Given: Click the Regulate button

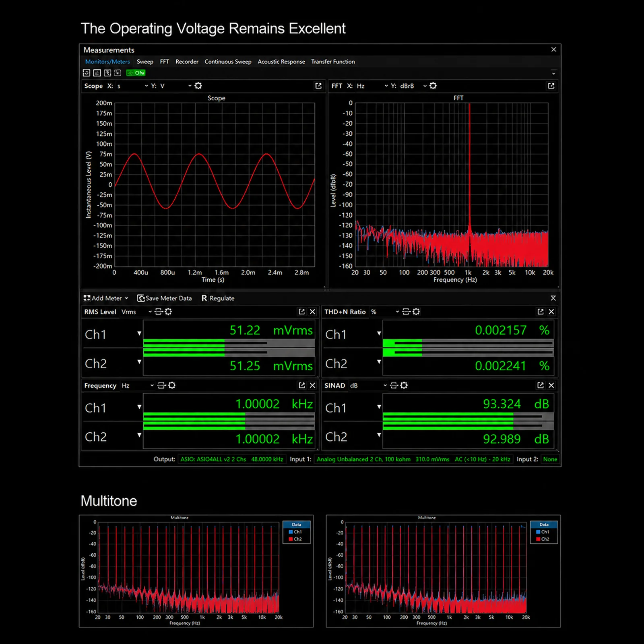Looking at the screenshot, I should pyautogui.click(x=218, y=298).
